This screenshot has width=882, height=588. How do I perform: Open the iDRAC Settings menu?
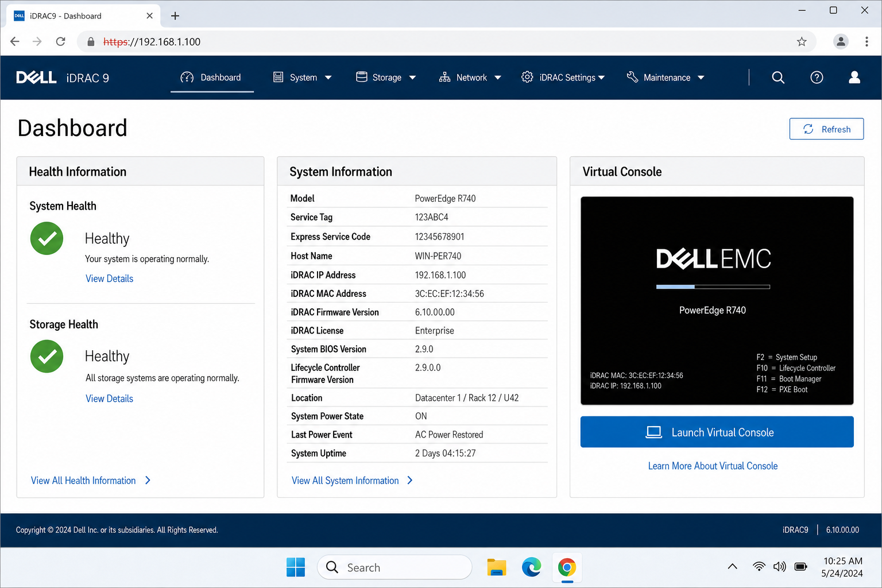[x=563, y=78]
